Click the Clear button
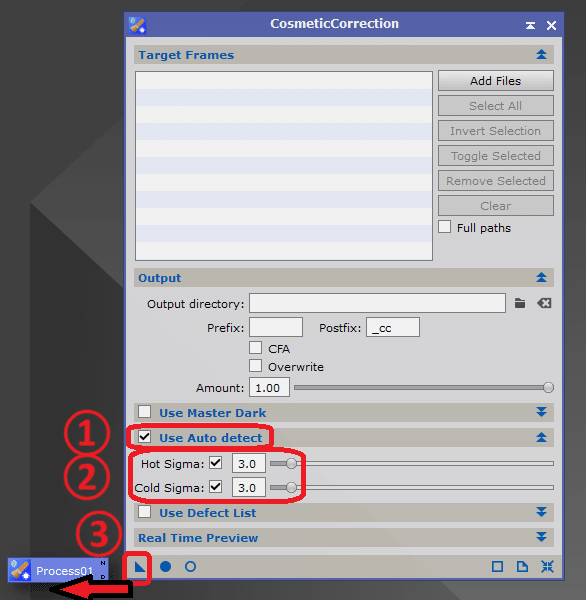 pos(496,206)
